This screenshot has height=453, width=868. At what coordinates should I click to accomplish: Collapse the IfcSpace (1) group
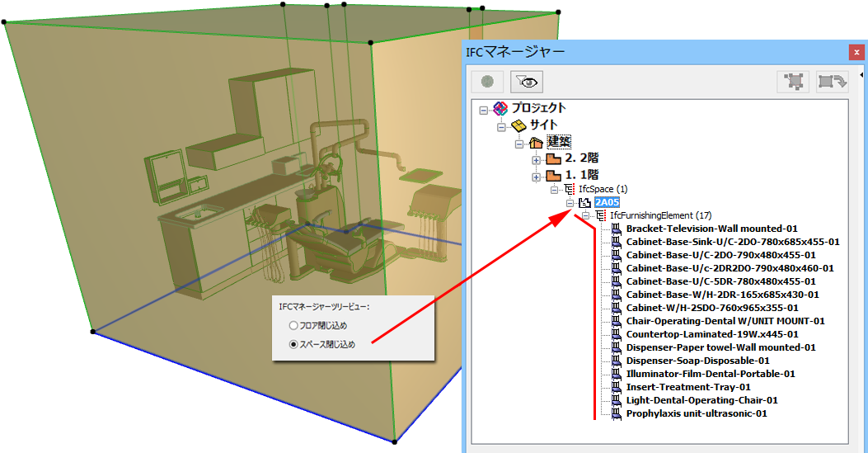[x=554, y=190]
